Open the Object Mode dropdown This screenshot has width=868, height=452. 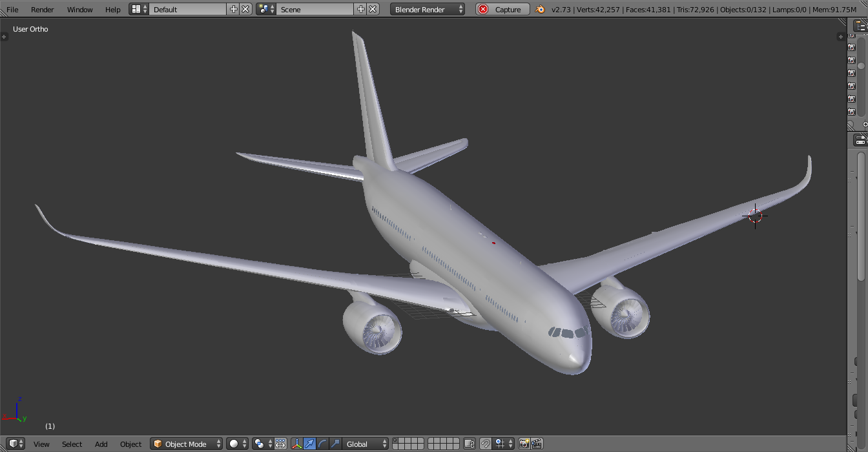(x=187, y=444)
